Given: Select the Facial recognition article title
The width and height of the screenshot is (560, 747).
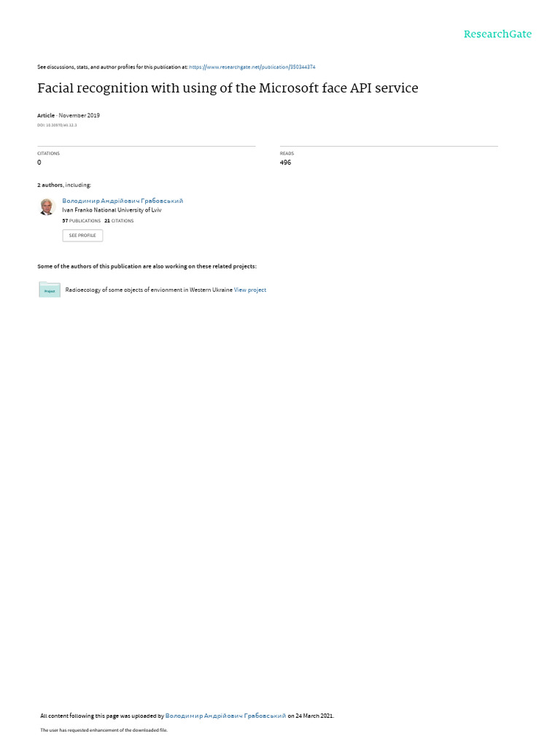Looking at the screenshot, I should (x=227, y=88).
